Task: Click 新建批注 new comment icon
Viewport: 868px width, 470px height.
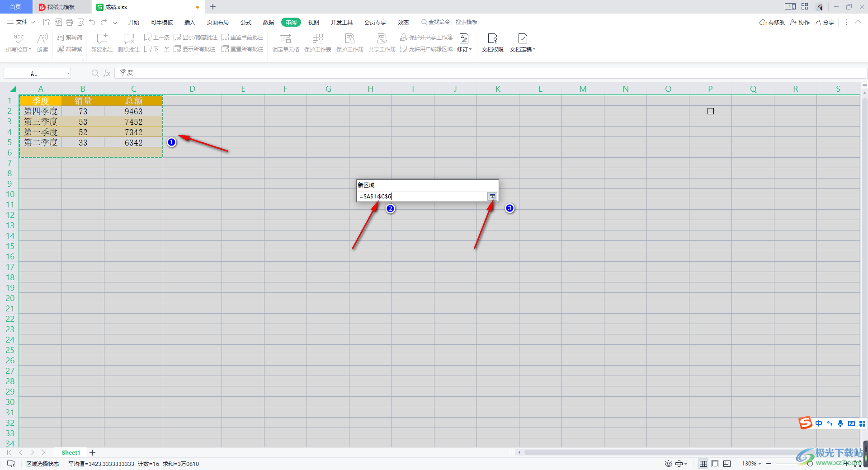Action: pyautogui.click(x=102, y=38)
